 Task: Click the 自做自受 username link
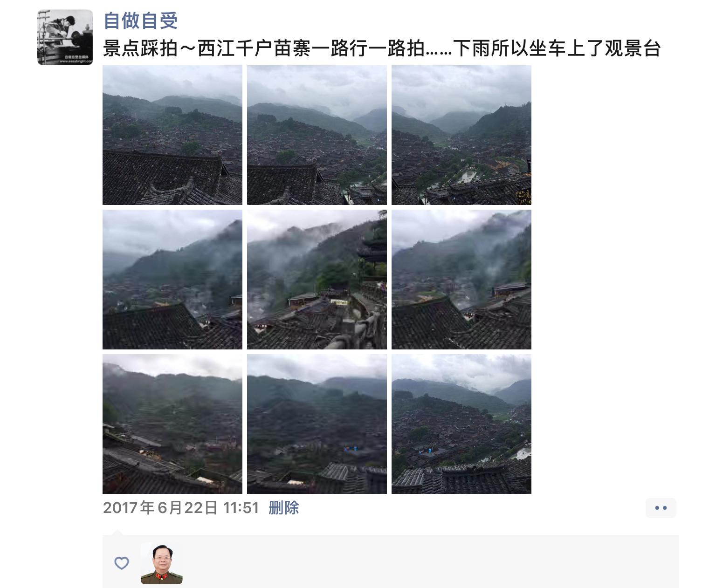click(x=140, y=21)
